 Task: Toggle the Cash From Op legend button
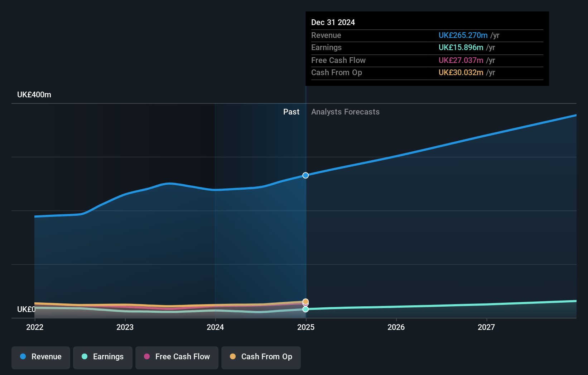pos(261,357)
